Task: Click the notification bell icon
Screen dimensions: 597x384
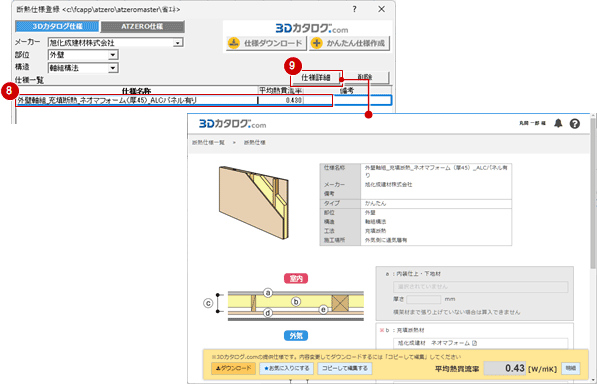Action: (558, 123)
